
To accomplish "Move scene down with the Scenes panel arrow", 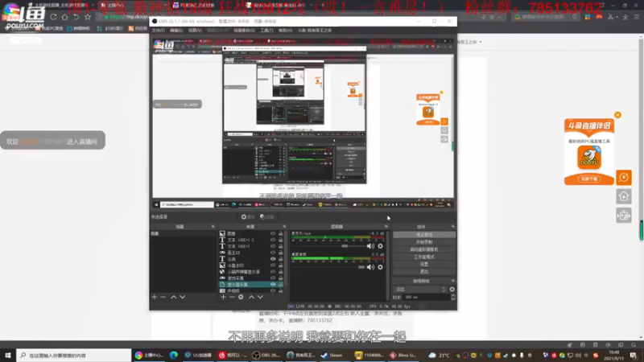I will (183, 297).
